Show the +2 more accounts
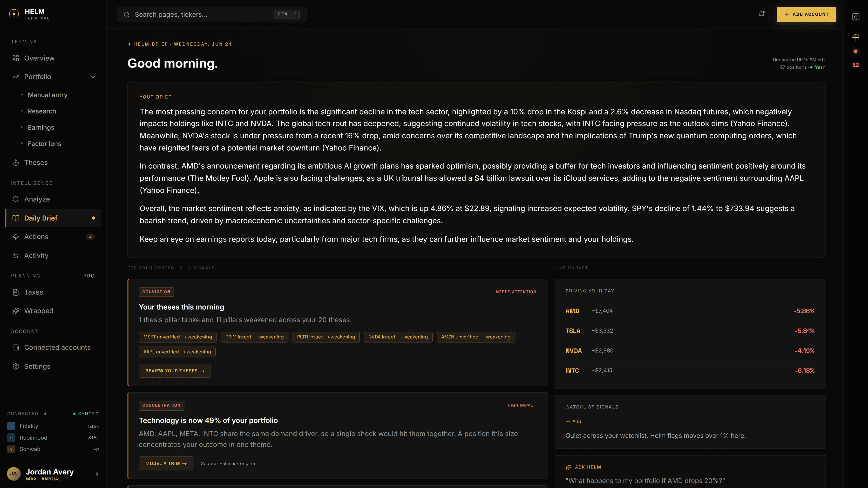868x488 pixels. 96,449
